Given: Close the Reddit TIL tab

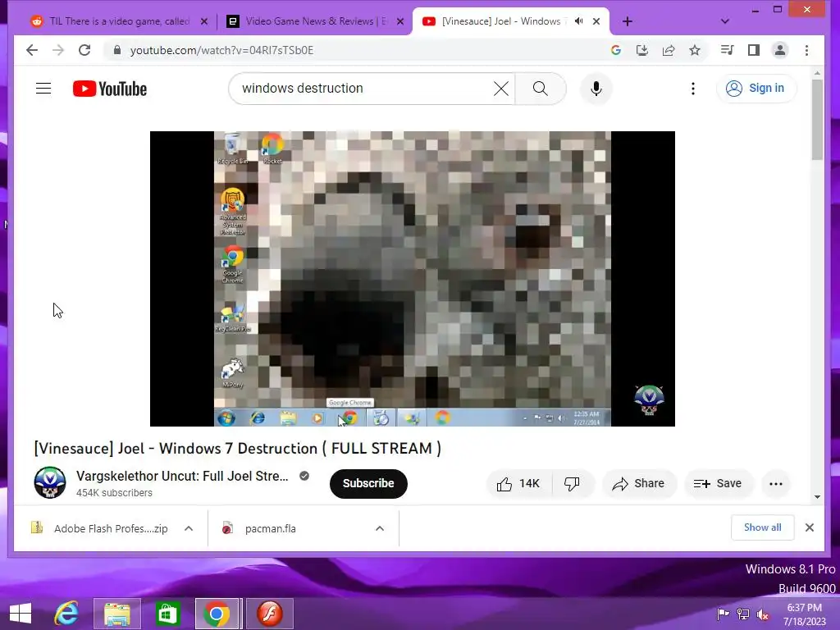Looking at the screenshot, I should 204,21.
